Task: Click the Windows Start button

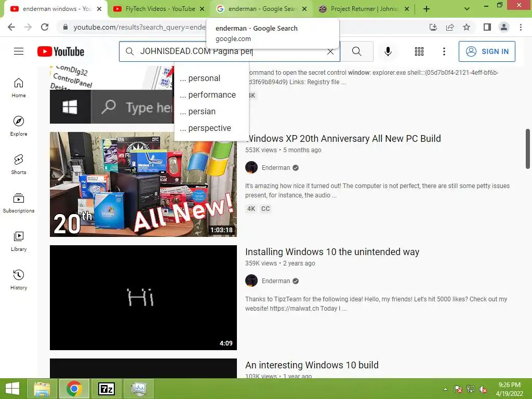Action: coord(12,389)
